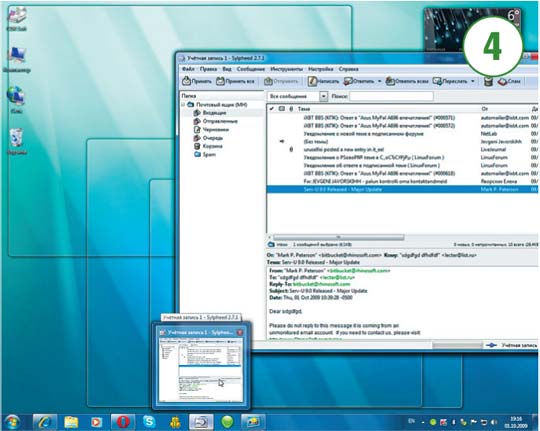Image resolution: width=540 pixels, height=431 pixels.
Task: Click the message list horizontal scrollbar
Action: pyautogui.click(x=338, y=237)
